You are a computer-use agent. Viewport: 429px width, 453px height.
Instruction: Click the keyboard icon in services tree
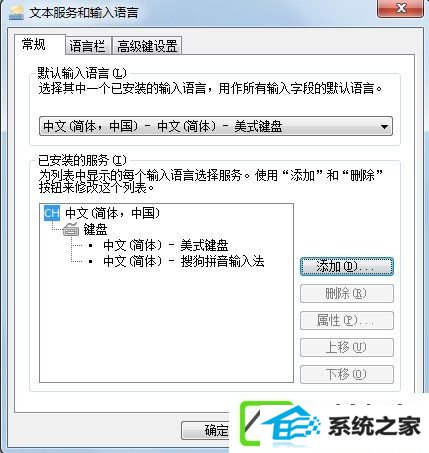tap(71, 229)
